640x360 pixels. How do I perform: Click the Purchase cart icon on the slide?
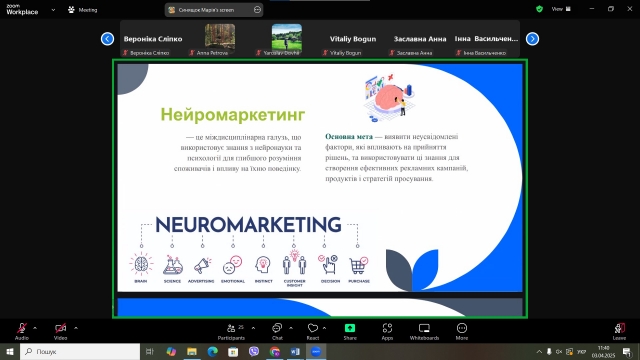[359, 265]
